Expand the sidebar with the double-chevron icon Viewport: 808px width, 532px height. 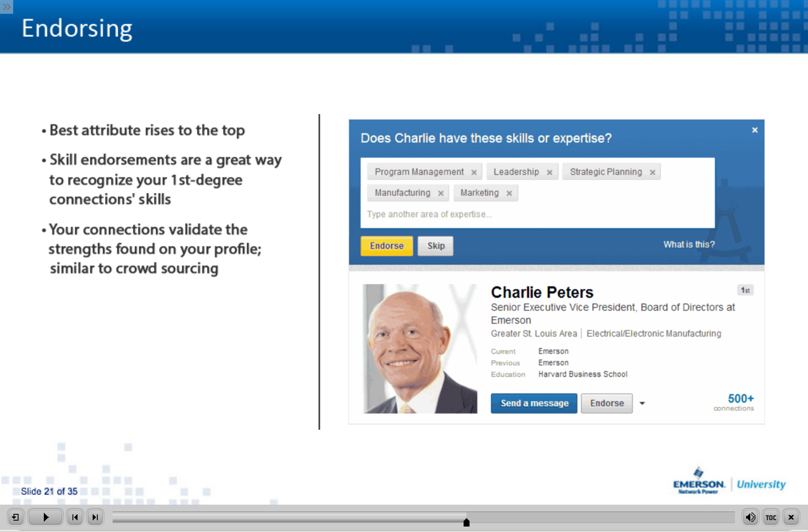[x=6, y=7]
